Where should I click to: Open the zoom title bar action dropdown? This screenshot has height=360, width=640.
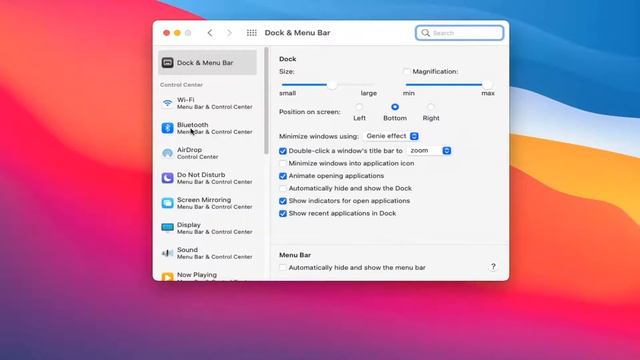click(x=429, y=151)
